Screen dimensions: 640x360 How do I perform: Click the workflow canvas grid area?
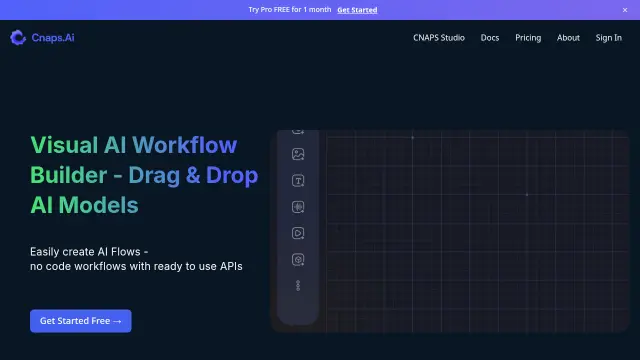click(x=477, y=231)
